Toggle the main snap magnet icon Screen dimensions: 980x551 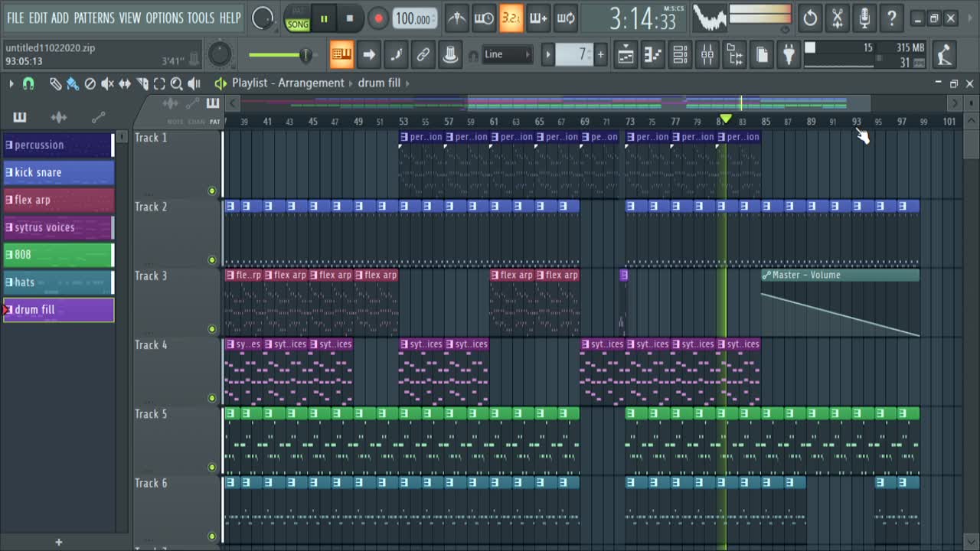pyautogui.click(x=473, y=55)
